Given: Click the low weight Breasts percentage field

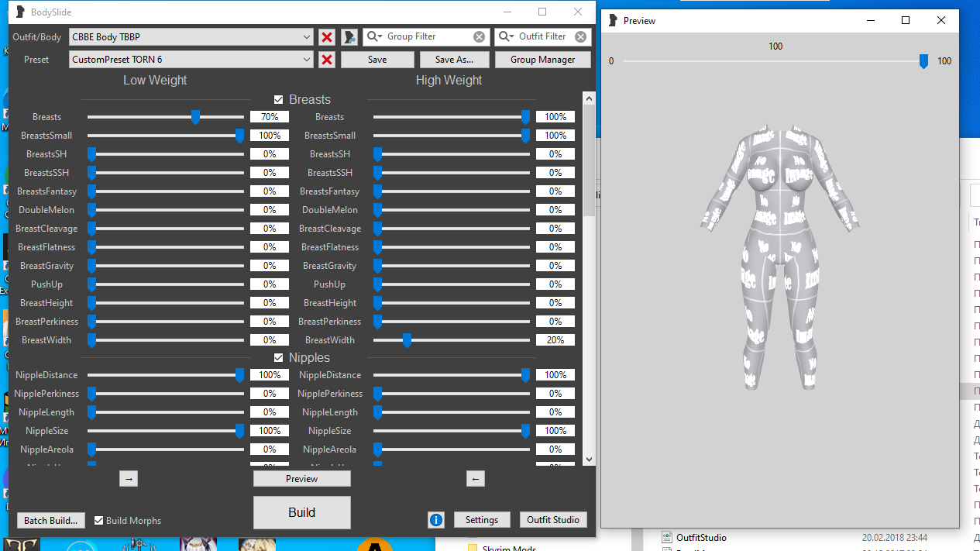Looking at the screenshot, I should pyautogui.click(x=269, y=117).
